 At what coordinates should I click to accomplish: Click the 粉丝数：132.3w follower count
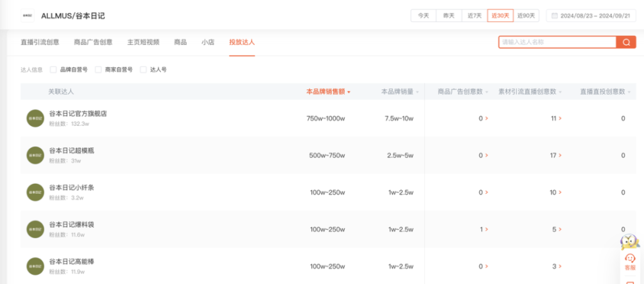pyautogui.click(x=69, y=123)
